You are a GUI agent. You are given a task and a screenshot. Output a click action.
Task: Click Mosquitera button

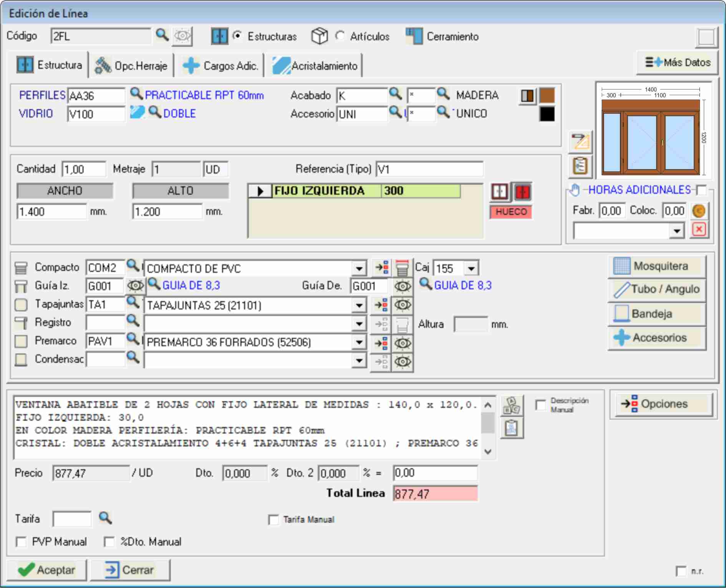coord(657,266)
